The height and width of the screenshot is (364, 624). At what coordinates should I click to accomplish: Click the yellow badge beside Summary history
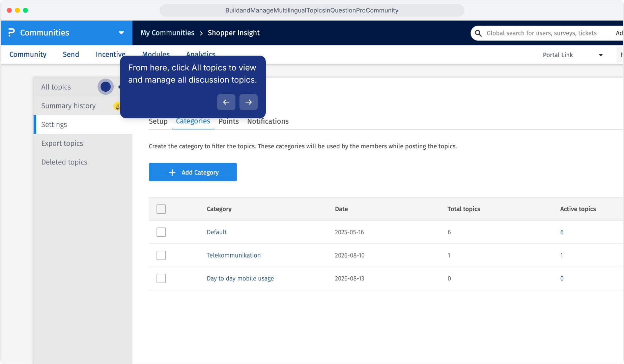point(117,107)
